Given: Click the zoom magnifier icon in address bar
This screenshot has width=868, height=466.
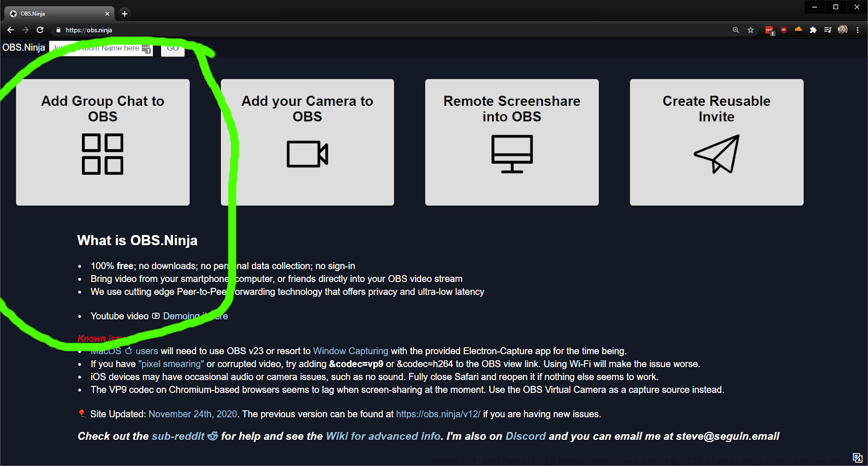Looking at the screenshot, I should point(736,30).
